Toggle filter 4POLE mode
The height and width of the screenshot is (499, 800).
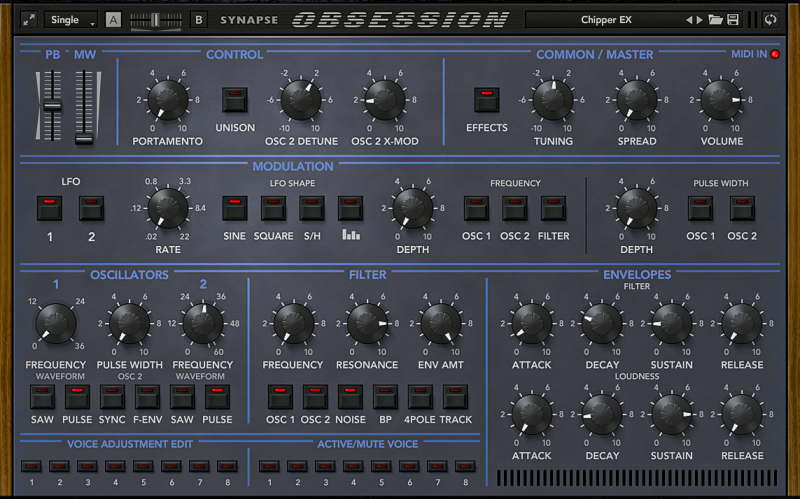420,397
